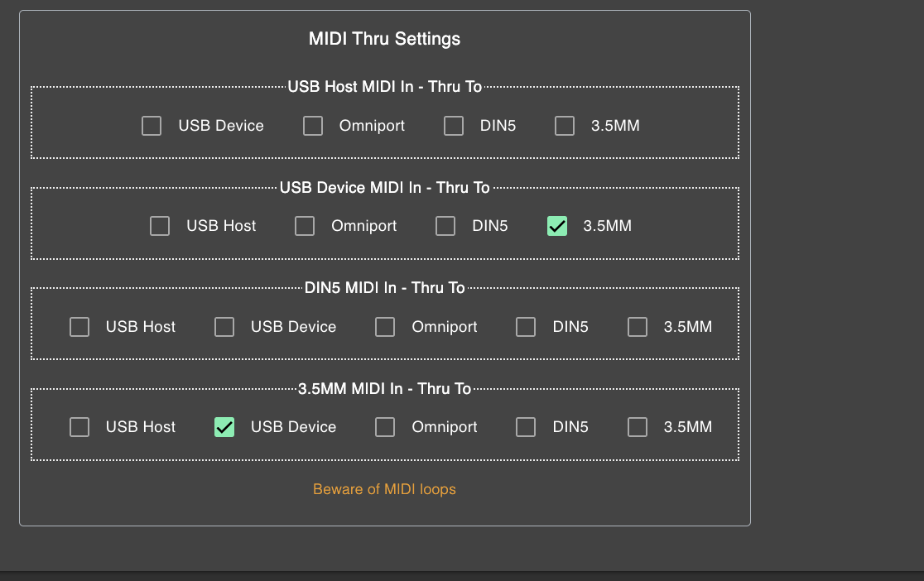This screenshot has width=924, height=581.
Task: Toggle Omniport for USB Device MIDI In
Action: [x=305, y=226]
